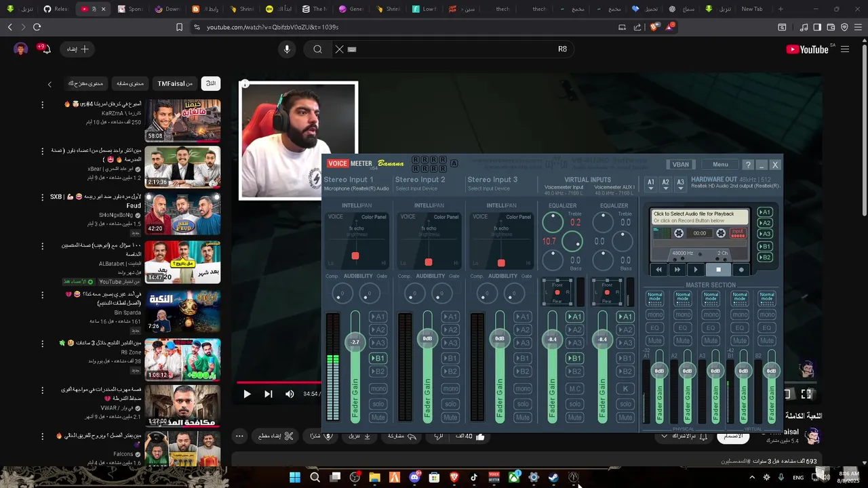This screenshot has height=488, width=868.
Task: Enable mono on Stereo Input 3
Action: (x=522, y=388)
